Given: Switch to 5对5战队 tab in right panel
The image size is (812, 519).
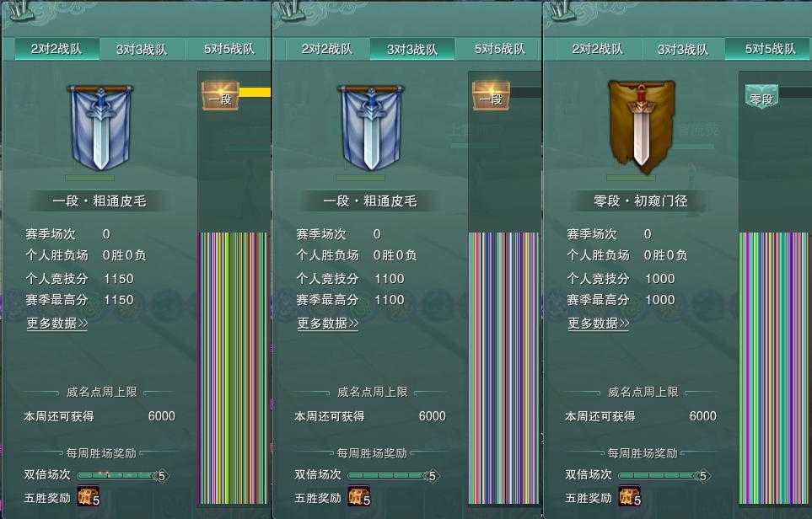Looking at the screenshot, I should [768, 49].
